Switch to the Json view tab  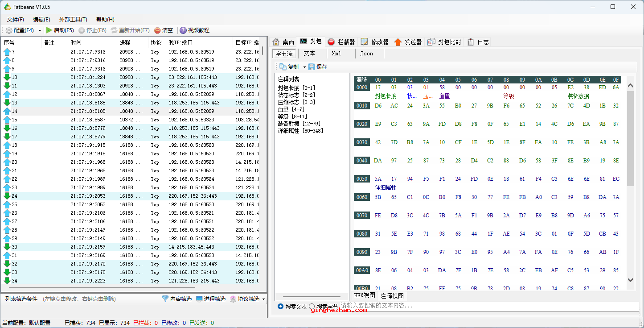pyautogui.click(x=367, y=54)
